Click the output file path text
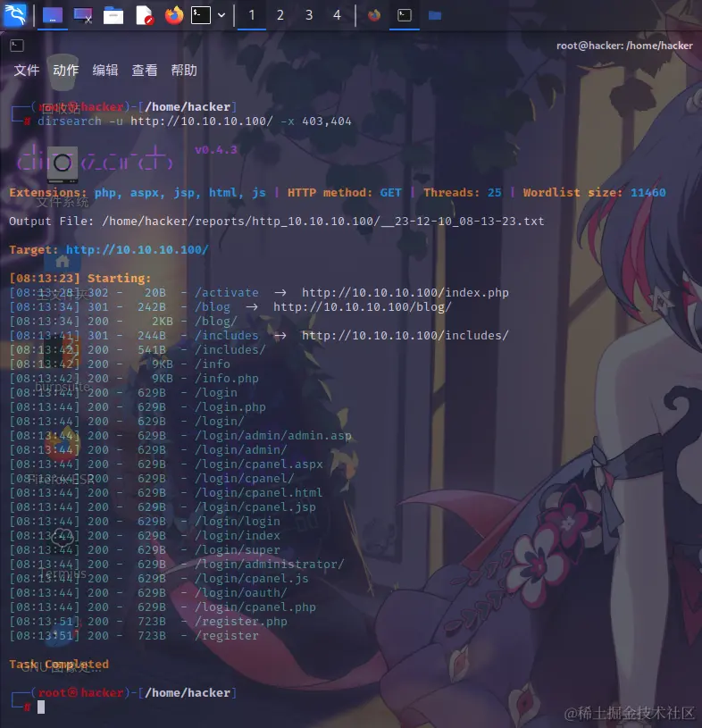Image resolution: width=702 pixels, height=728 pixels. pyautogui.click(x=323, y=221)
